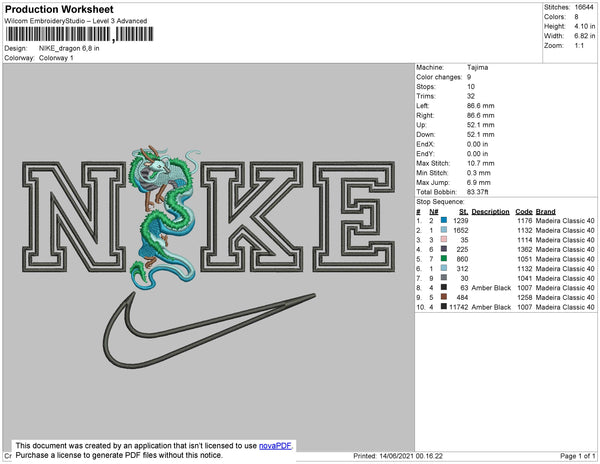Select the color swatch in stop row 1
Image resolution: width=600 pixels, height=464 pixels.
point(444,220)
